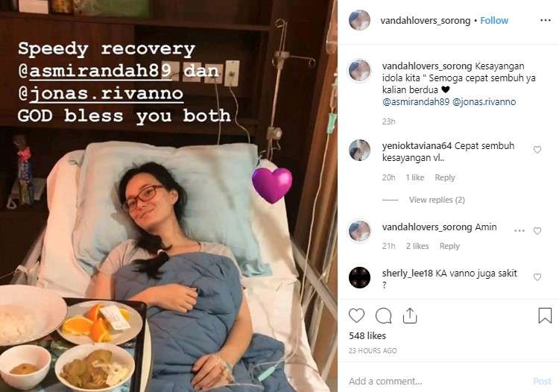Follow vandahlovers_sorong

click(494, 20)
